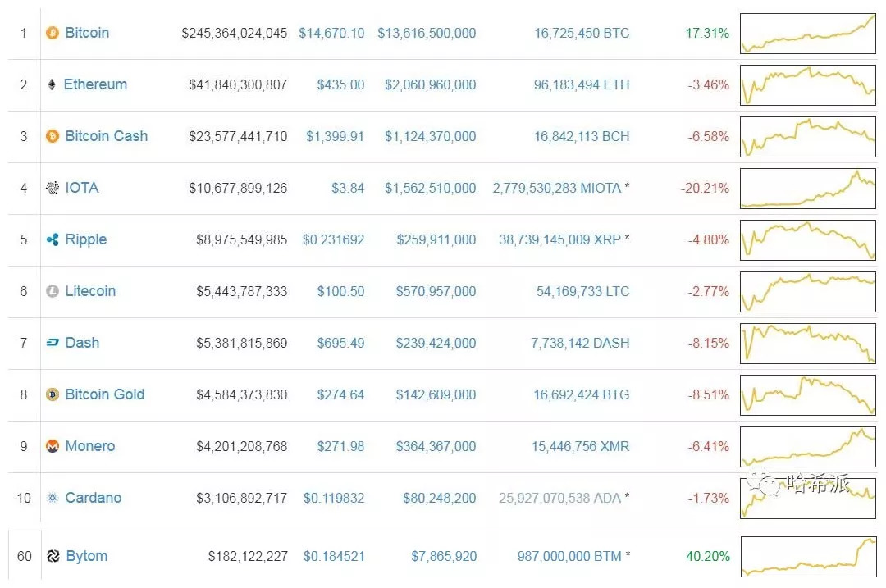Open the Ethereum name link
The width and height of the screenshot is (886, 588).
[x=95, y=84]
